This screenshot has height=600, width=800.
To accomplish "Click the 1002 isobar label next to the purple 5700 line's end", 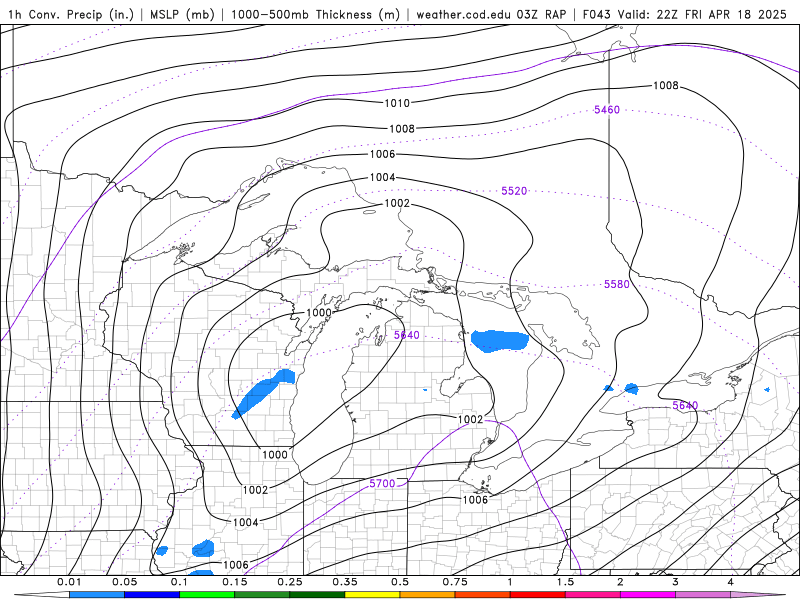I will (x=470, y=419).
